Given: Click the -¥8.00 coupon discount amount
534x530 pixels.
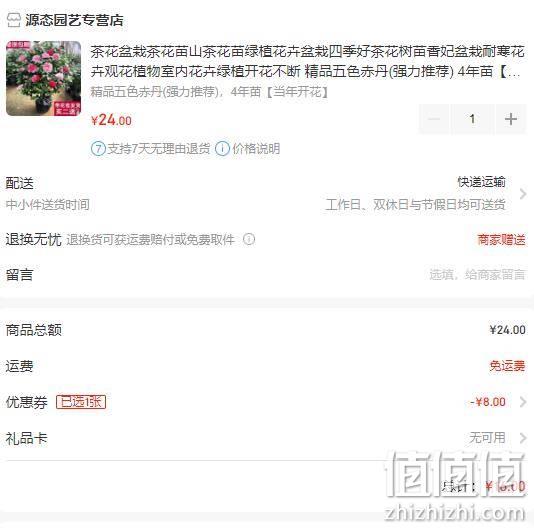Looking at the screenshot, I should pyautogui.click(x=488, y=402).
